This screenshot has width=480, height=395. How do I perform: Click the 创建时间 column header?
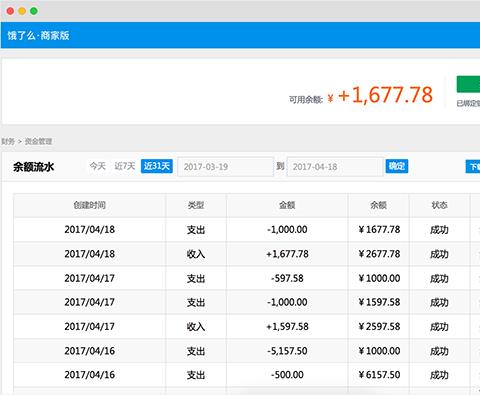pyautogui.click(x=90, y=205)
